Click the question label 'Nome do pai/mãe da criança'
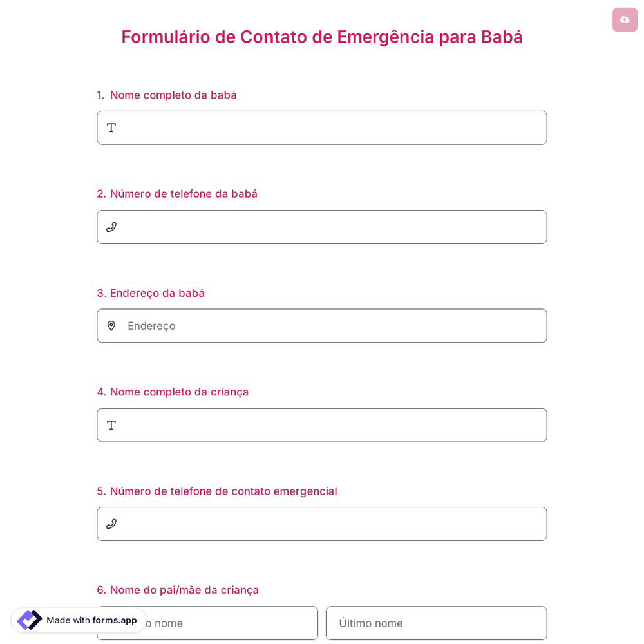 click(x=178, y=589)
